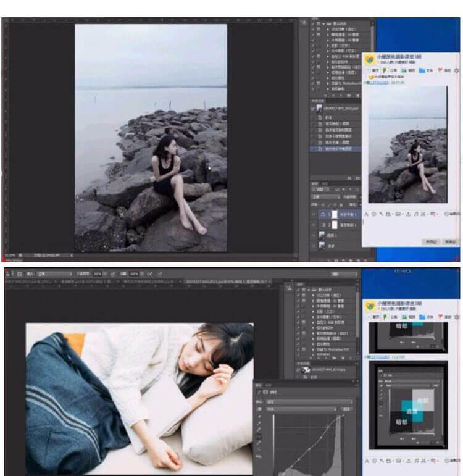This screenshot has width=463, height=476.
Task: Open the Curves channel dropdown beside 自动 button
Action: (x=301, y=409)
